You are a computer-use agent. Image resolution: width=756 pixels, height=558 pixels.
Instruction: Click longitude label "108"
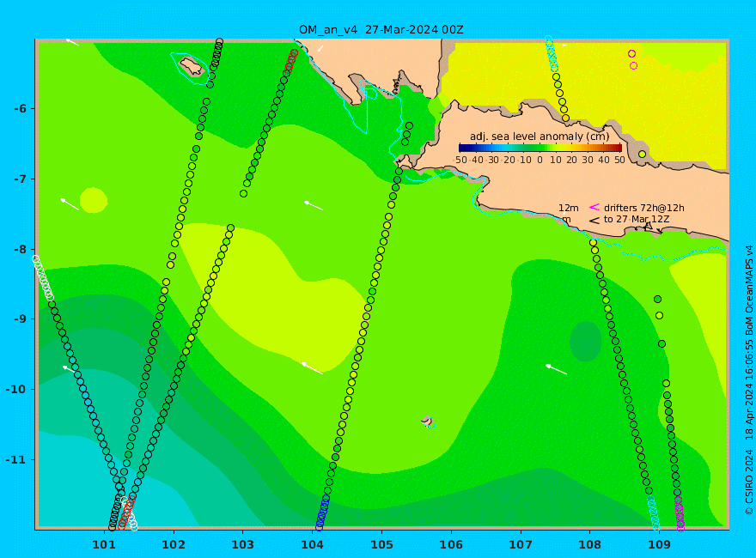click(590, 545)
